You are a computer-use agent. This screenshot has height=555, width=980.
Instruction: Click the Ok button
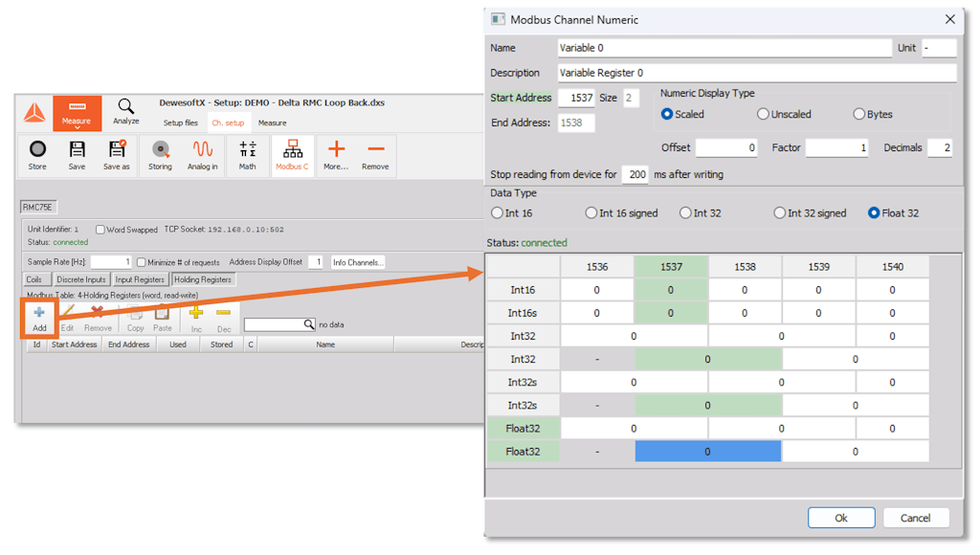pos(841,518)
